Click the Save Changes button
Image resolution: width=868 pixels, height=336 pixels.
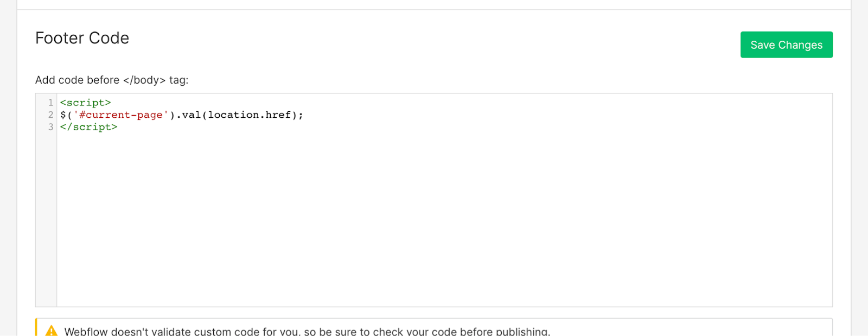click(x=786, y=45)
